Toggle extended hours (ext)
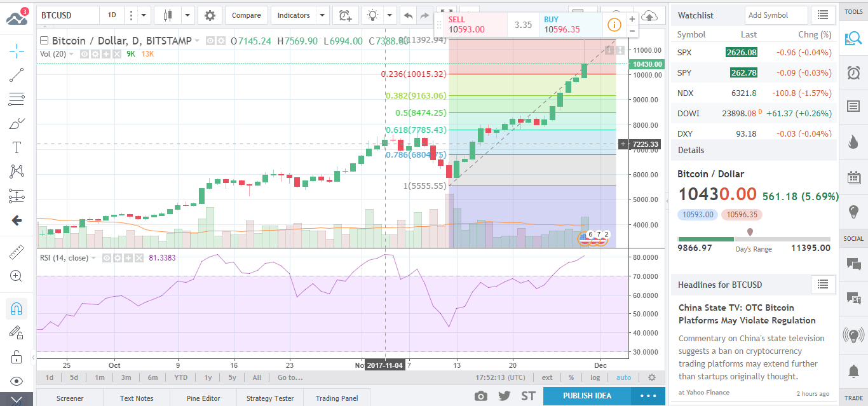The width and height of the screenshot is (868, 406). pyautogui.click(x=546, y=377)
